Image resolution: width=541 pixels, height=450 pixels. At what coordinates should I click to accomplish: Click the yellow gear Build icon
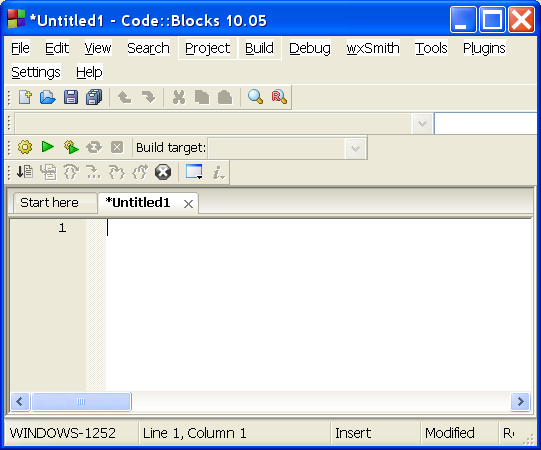pos(25,147)
